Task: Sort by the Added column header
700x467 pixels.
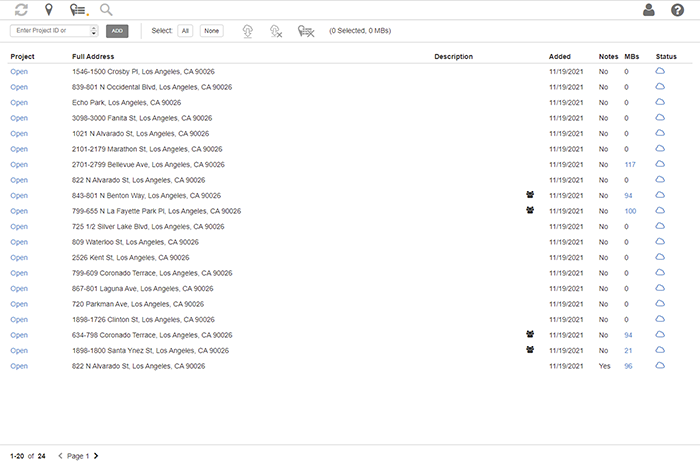Action: click(560, 57)
